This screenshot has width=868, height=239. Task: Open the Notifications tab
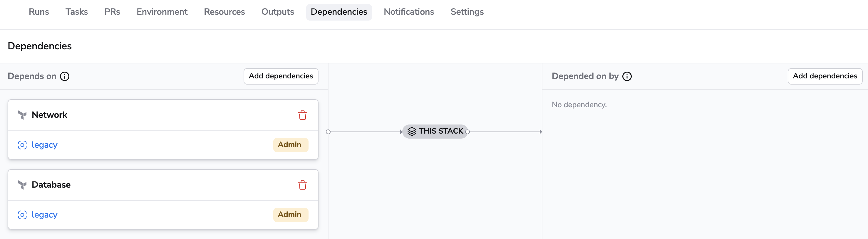click(409, 12)
